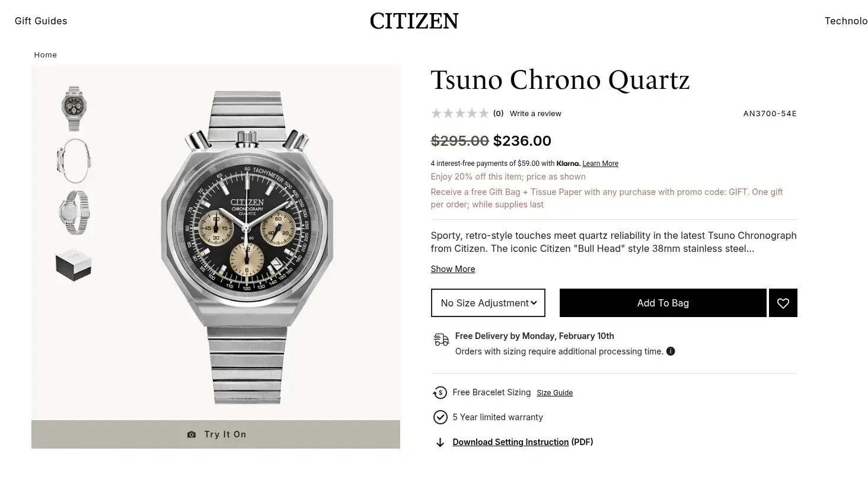
Task: Open the Technology menu item
Action: [845, 21]
